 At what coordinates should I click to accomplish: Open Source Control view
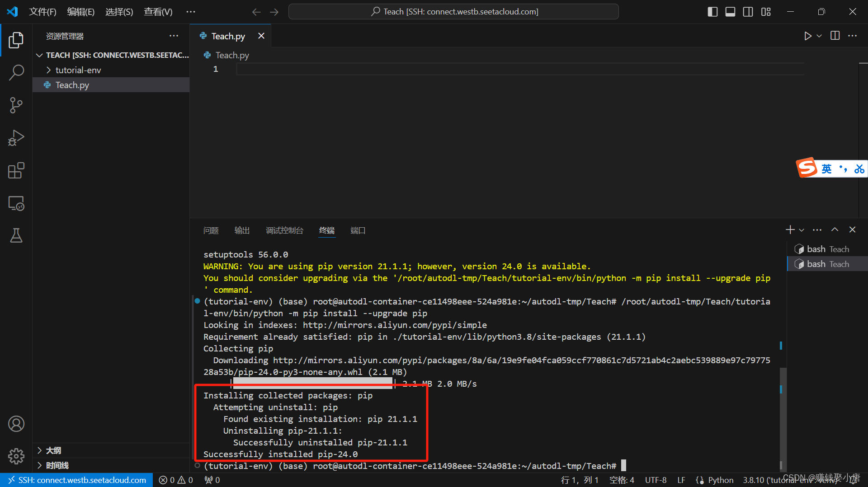(x=16, y=105)
